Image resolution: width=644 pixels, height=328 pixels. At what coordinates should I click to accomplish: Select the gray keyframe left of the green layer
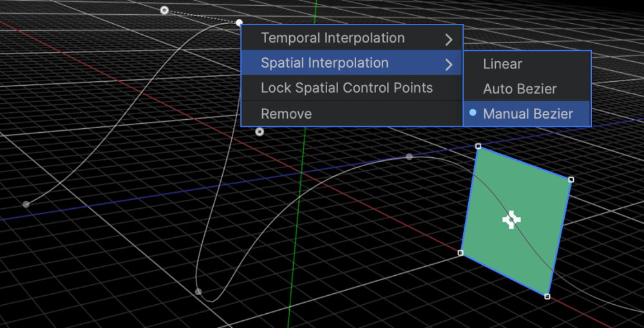point(409,157)
